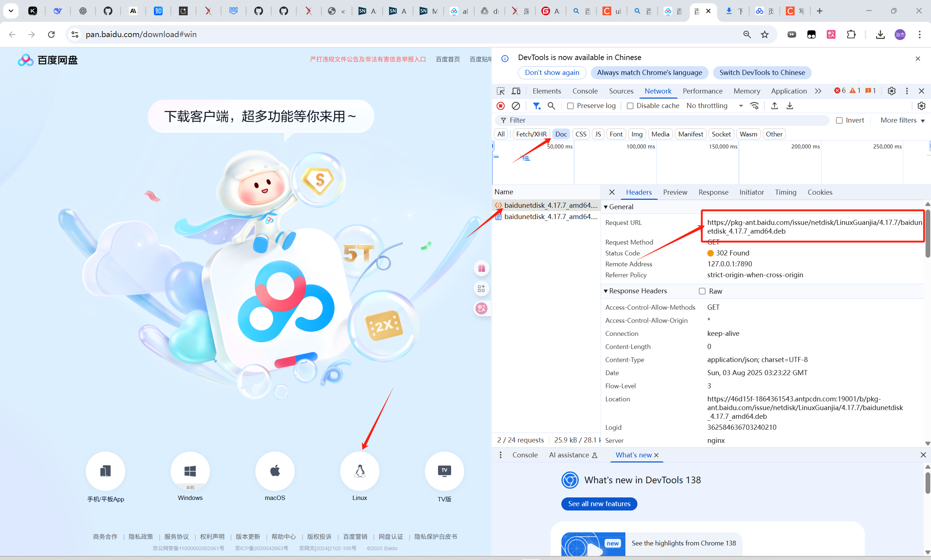Enable the Preserve log checkbox
931x560 pixels.
pyautogui.click(x=570, y=106)
